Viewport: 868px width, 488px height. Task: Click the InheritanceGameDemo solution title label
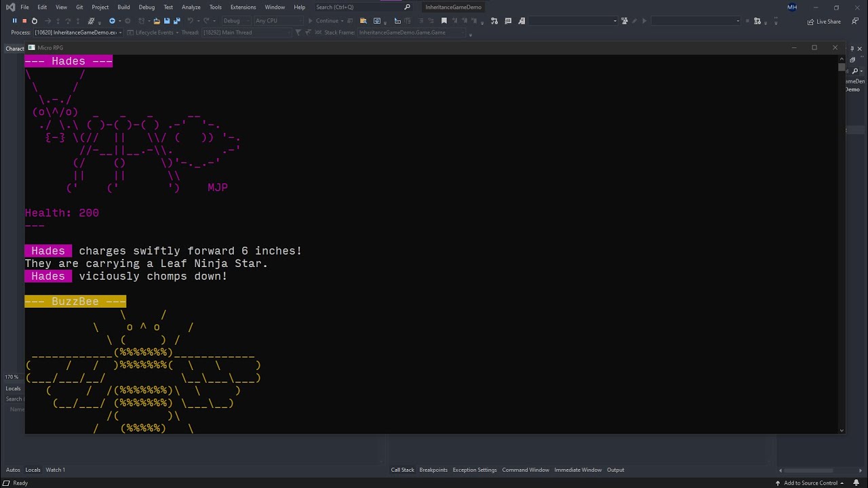(x=454, y=7)
